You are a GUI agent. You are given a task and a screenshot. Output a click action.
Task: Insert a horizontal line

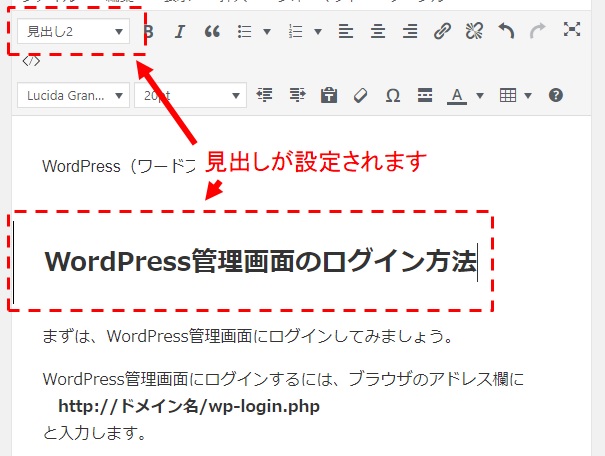425,95
